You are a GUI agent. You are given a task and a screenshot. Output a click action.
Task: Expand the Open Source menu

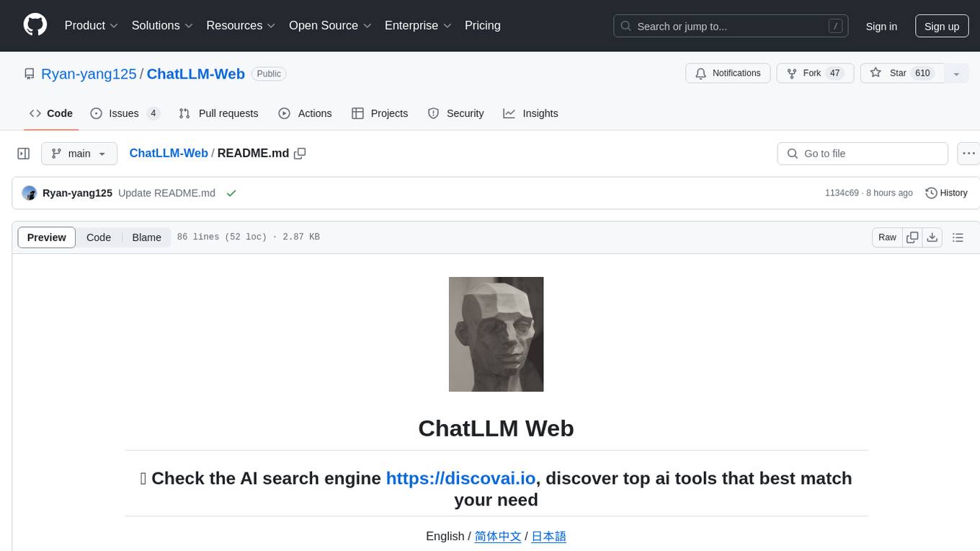point(331,25)
